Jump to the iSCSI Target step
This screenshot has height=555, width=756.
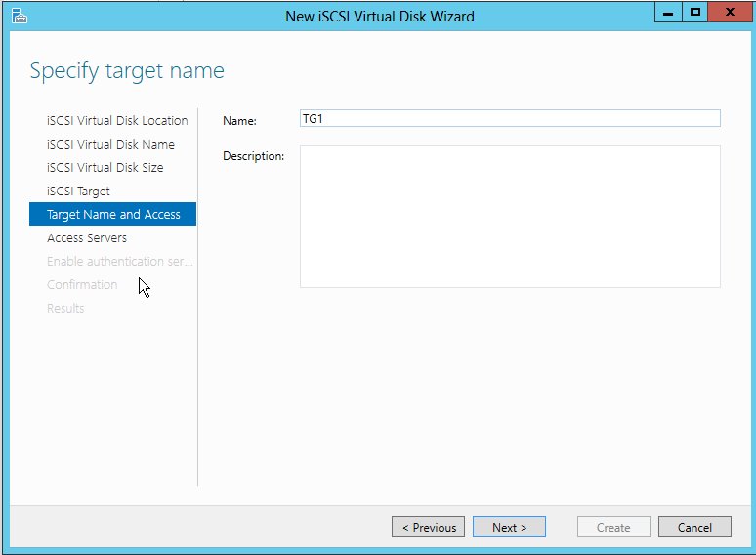click(x=78, y=192)
